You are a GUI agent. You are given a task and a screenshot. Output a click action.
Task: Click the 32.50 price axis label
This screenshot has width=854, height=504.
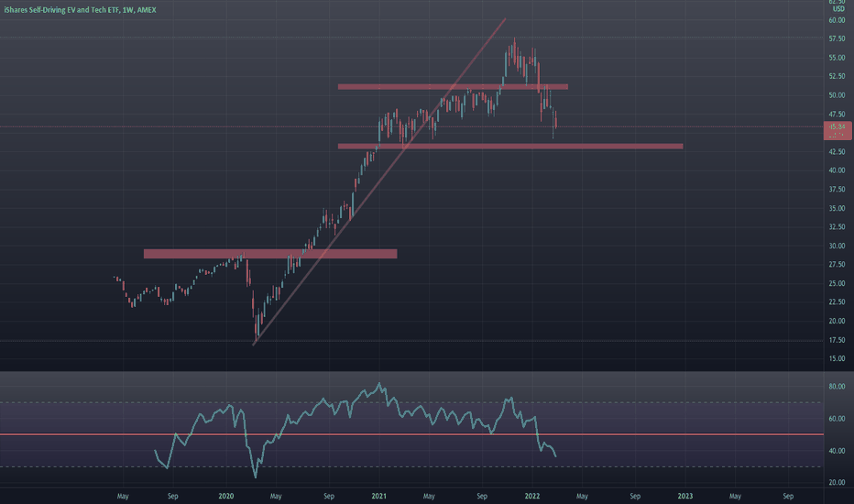click(x=837, y=226)
